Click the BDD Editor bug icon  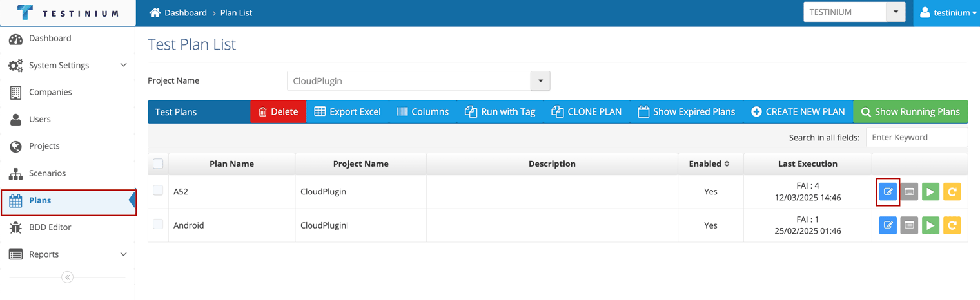(15, 228)
